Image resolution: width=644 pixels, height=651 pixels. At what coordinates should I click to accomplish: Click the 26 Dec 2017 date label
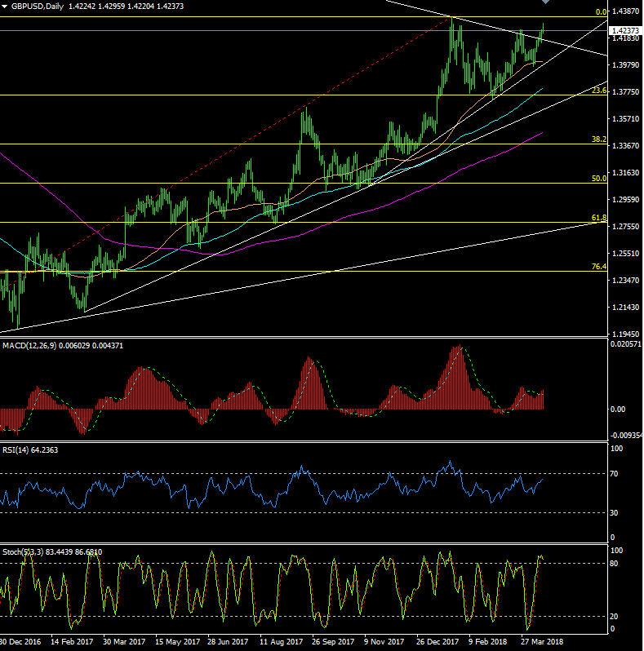click(x=437, y=642)
